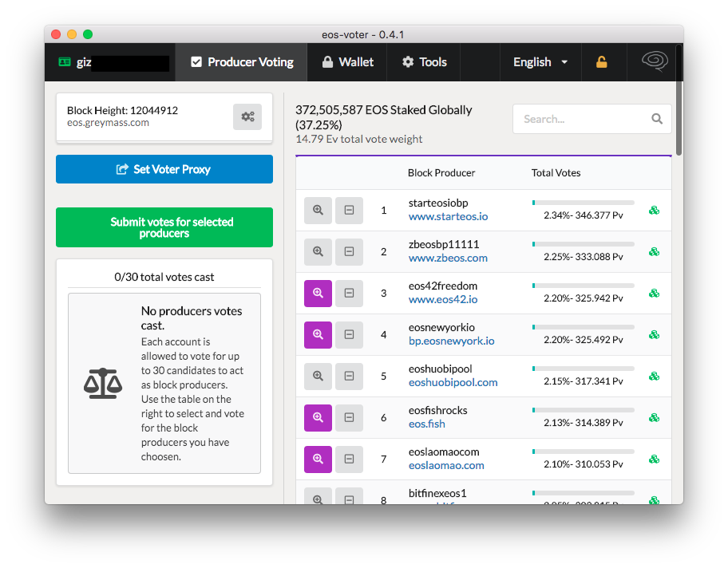Click Block Height 12044912 text
The width and height of the screenshot is (728, 568).
point(123,110)
